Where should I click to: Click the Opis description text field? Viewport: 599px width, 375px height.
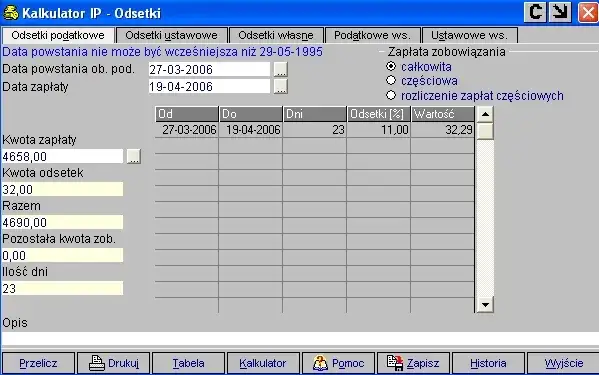[300, 338]
